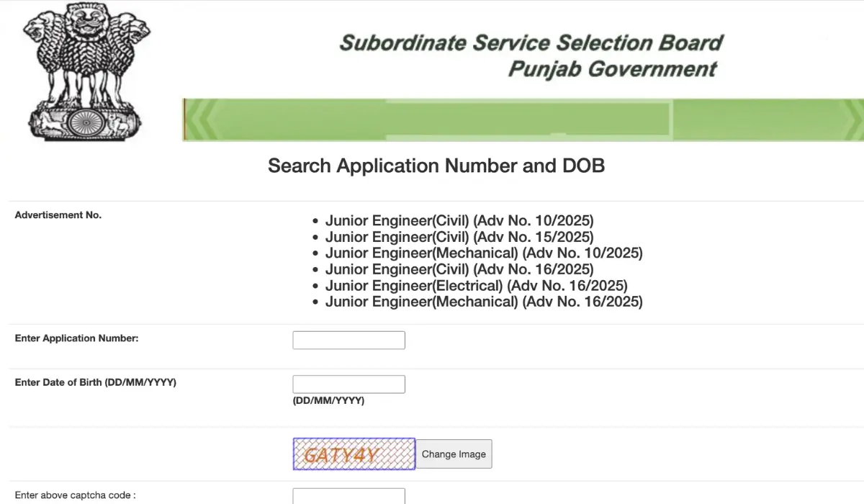Open Junior Engineer(Civil) Adv No. 16/2025
864x504 pixels.
coord(460,269)
